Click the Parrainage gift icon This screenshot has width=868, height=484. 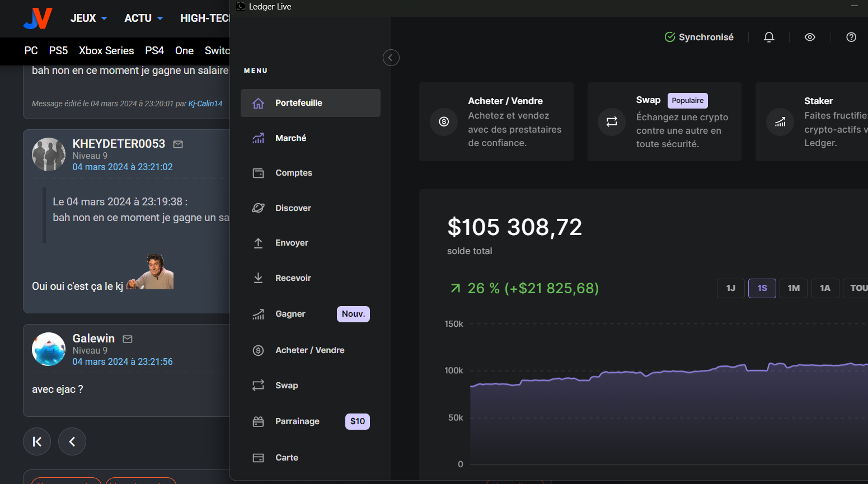coord(258,421)
